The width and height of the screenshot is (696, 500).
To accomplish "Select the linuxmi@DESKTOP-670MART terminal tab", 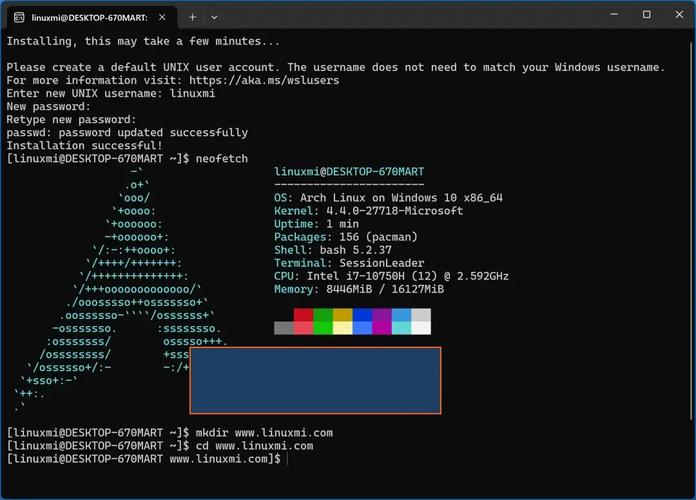I will [91, 17].
